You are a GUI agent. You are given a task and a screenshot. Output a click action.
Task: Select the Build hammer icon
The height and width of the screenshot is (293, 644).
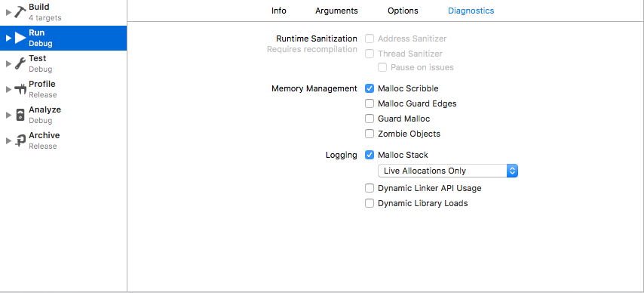click(x=20, y=12)
